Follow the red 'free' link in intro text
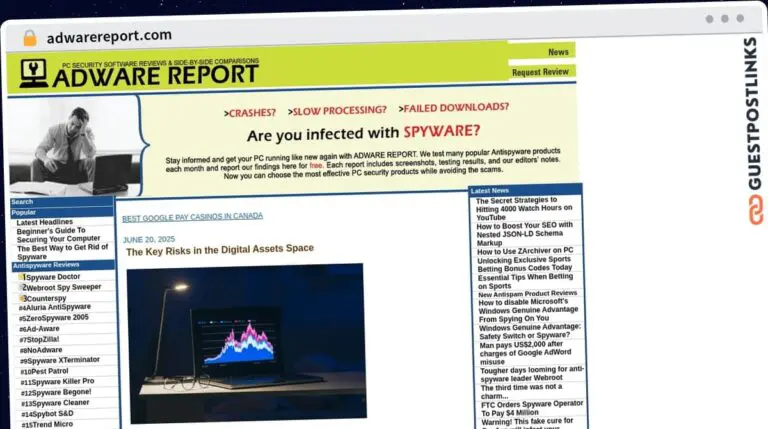The image size is (768, 429). coord(316,166)
